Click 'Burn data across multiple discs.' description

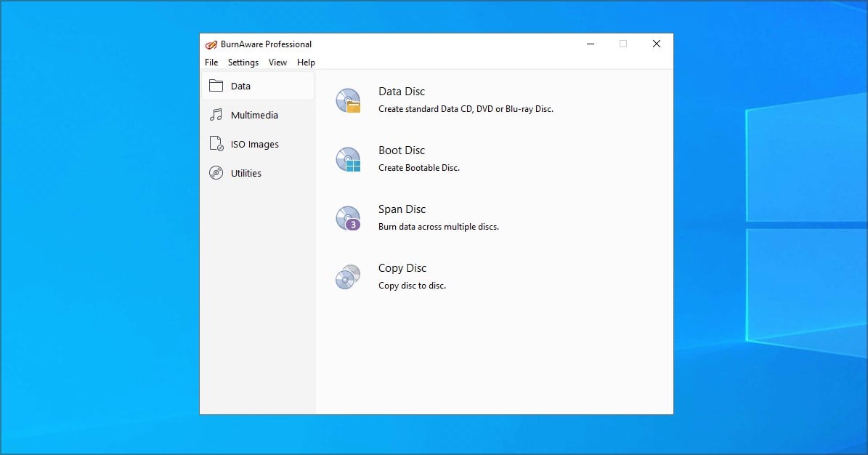(x=439, y=227)
